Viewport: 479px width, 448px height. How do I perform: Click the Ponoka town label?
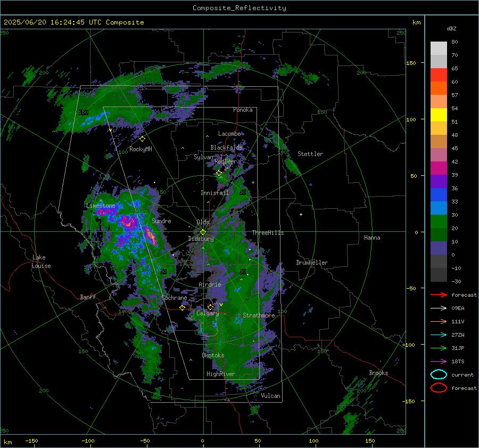click(243, 110)
